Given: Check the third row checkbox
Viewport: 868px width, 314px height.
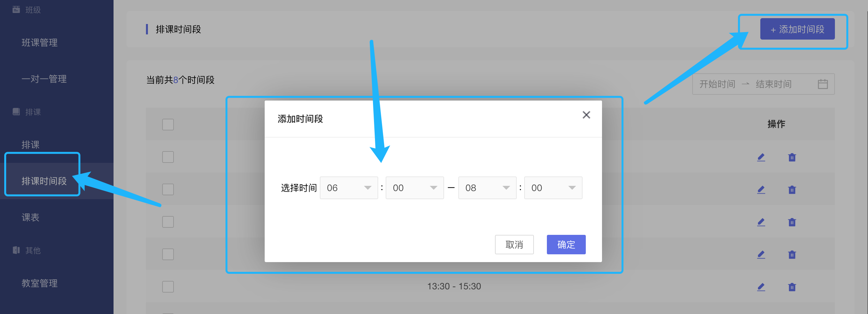Looking at the screenshot, I should pyautogui.click(x=168, y=222).
